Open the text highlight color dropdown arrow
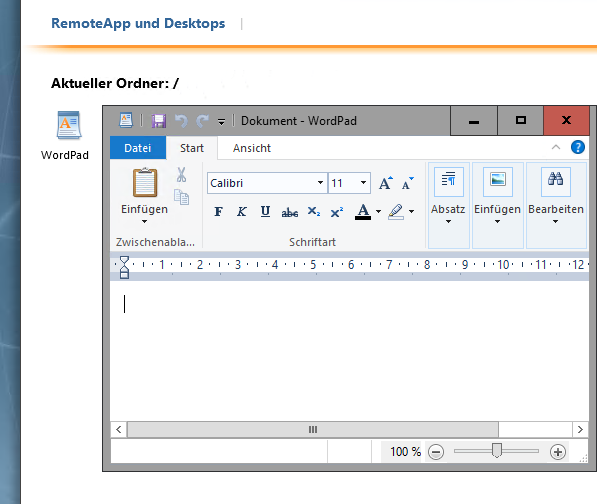 pyautogui.click(x=412, y=212)
